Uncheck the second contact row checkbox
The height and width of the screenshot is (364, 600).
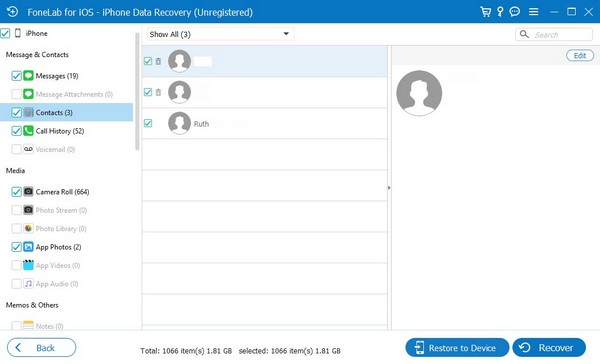(148, 92)
